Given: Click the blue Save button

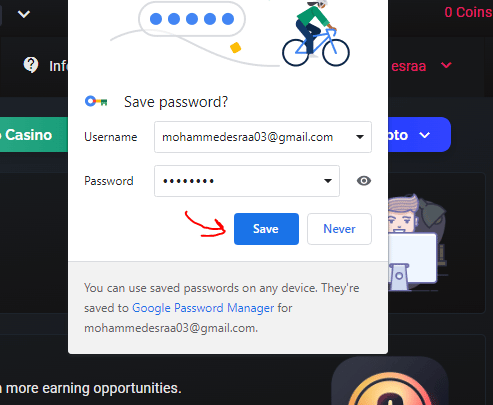Looking at the screenshot, I should (266, 229).
